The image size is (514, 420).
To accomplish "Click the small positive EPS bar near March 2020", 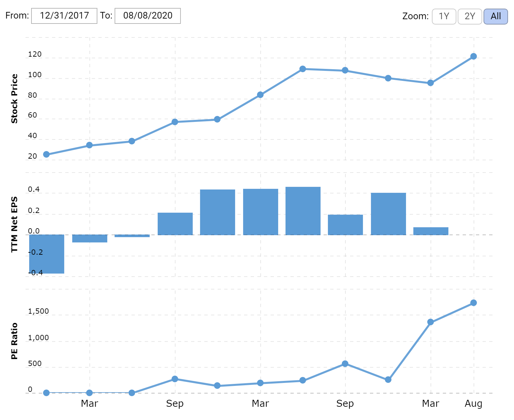I will (431, 231).
